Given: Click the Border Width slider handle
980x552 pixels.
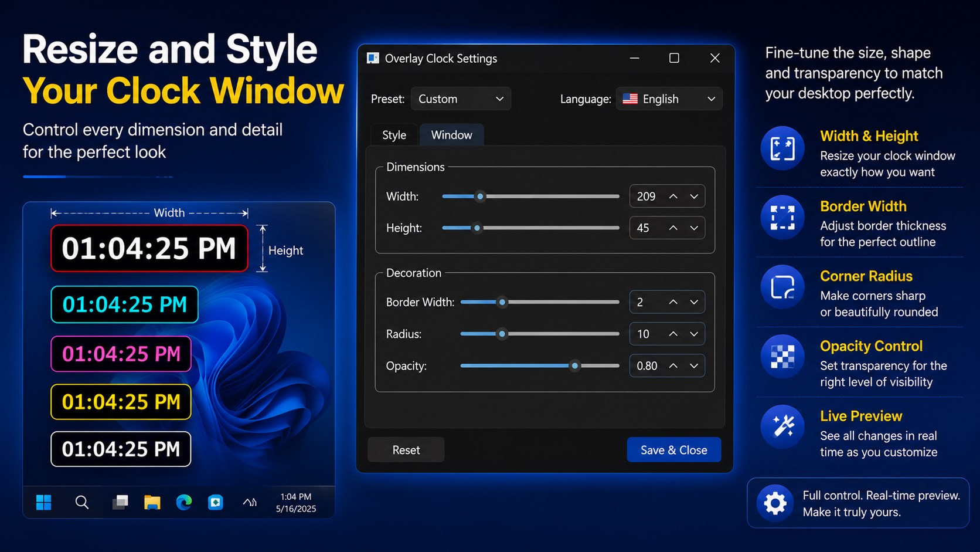Looking at the screenshot, I should [x=502, y=302].
